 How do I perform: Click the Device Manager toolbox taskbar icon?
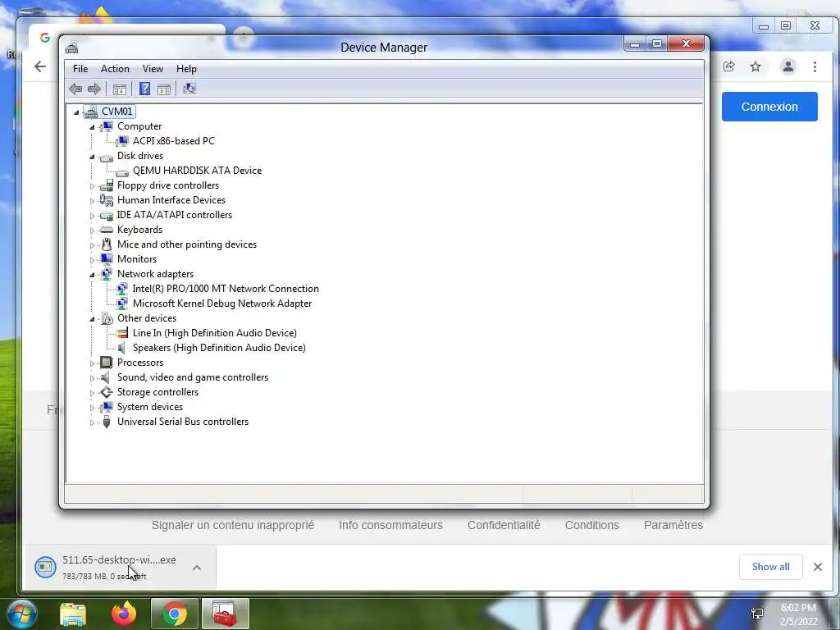pos(226,614)
